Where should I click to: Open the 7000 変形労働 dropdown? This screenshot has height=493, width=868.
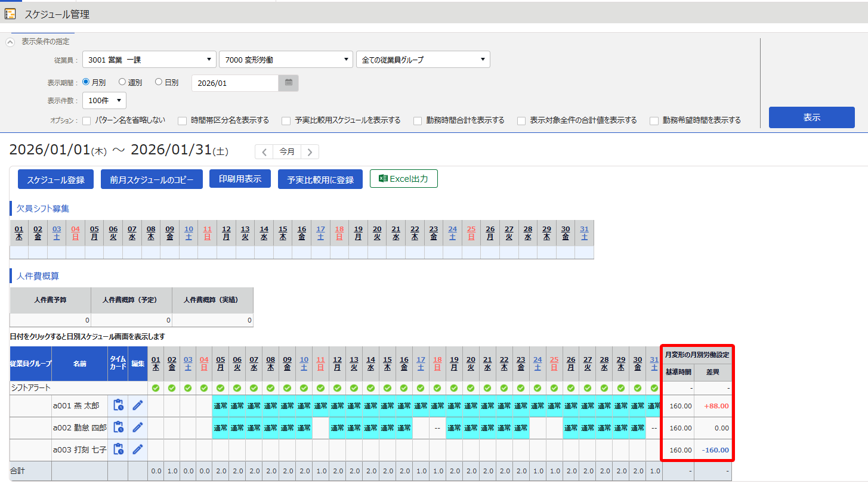coord(286,60)
